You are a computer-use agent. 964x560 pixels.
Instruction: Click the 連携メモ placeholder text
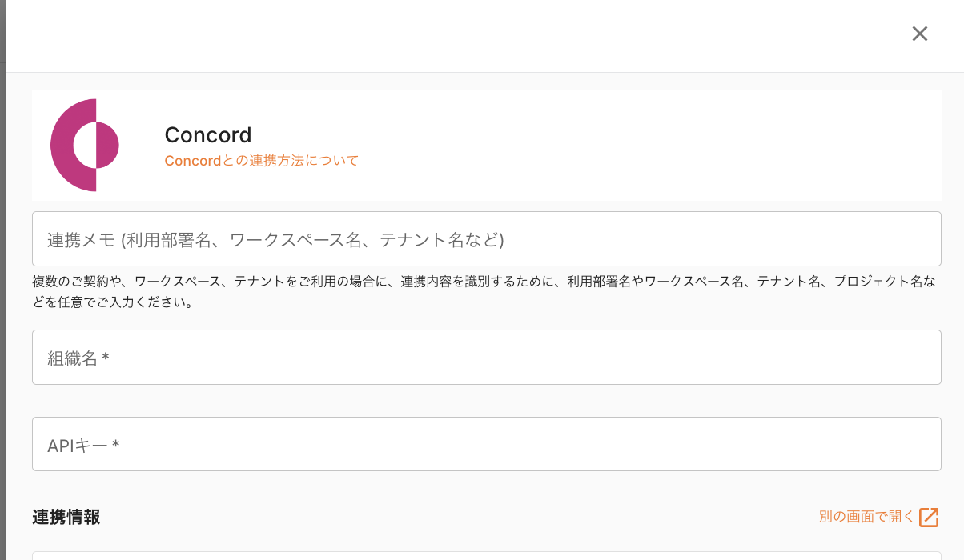pyautogui.click(x=275, y=239)
